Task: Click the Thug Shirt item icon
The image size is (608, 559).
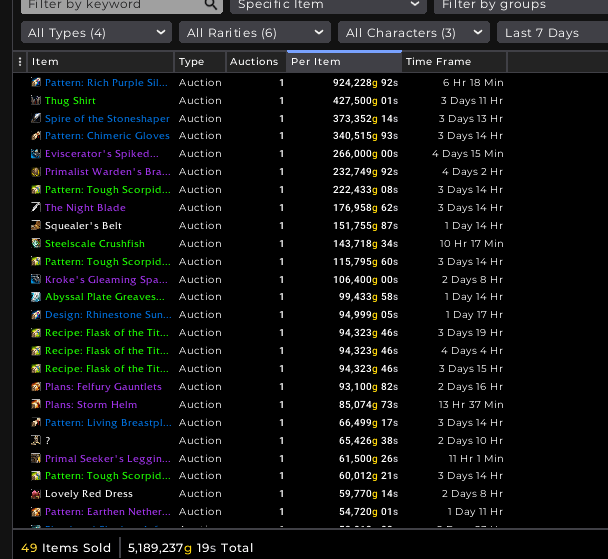Action: pyautogui.click(x=36, y=101)
